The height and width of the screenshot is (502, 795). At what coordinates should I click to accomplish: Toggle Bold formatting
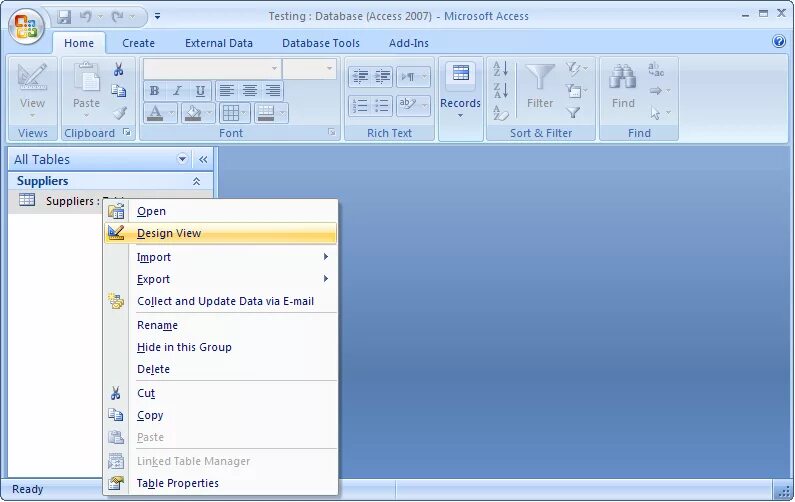(x=154, y=91)
